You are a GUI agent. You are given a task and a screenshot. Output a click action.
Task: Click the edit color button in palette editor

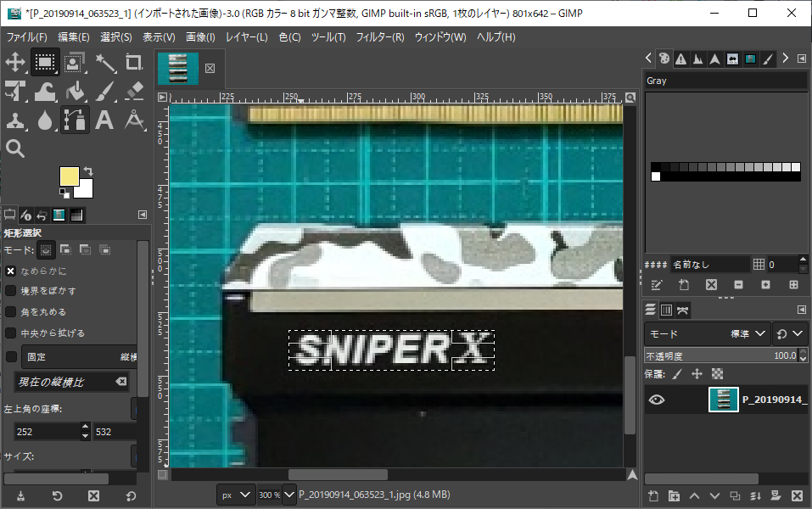tap(657, 285)
